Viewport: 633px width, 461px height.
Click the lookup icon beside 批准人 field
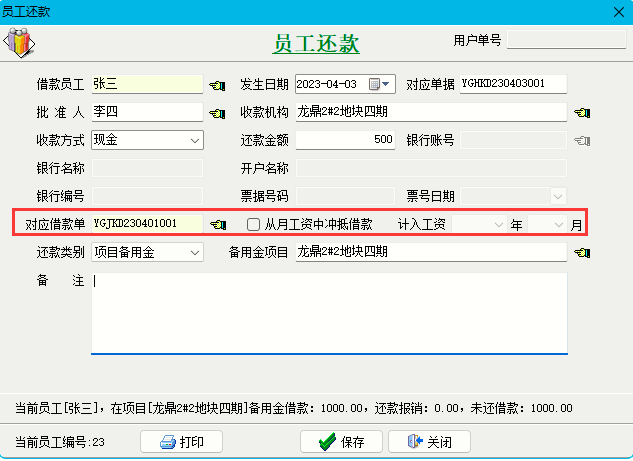click(217, 112)
